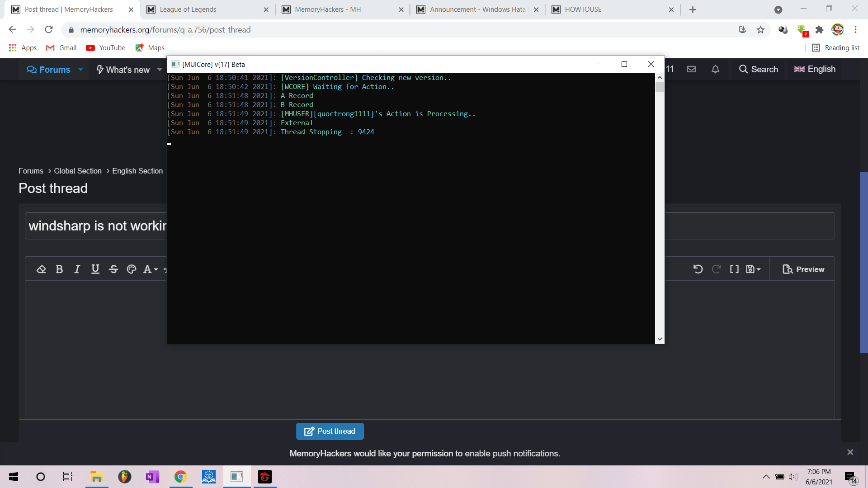The width and height of the screenshot is (868, 488).
Task: Open the Garena icon on taskbar
Action: coord(264,477)
